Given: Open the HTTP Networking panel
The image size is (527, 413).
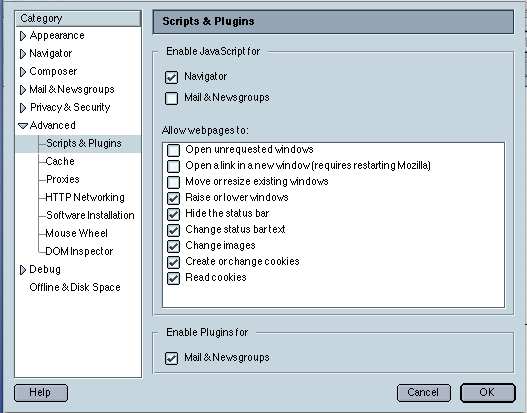Looking at the screenshot, I should 85,197.
